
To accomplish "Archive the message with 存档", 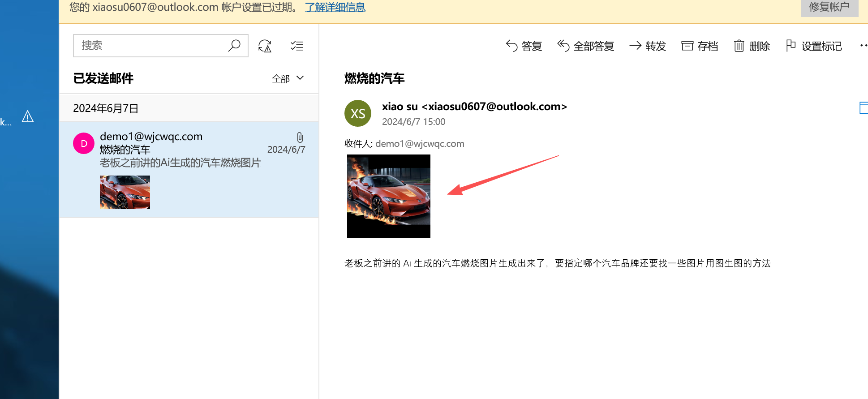I will pos(700,46).
